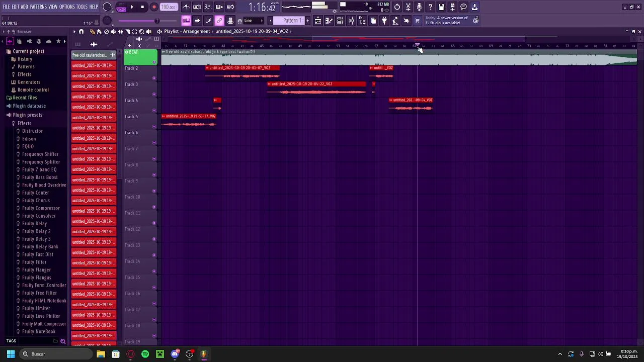Open the OPTIONS menu

[67, 7]
